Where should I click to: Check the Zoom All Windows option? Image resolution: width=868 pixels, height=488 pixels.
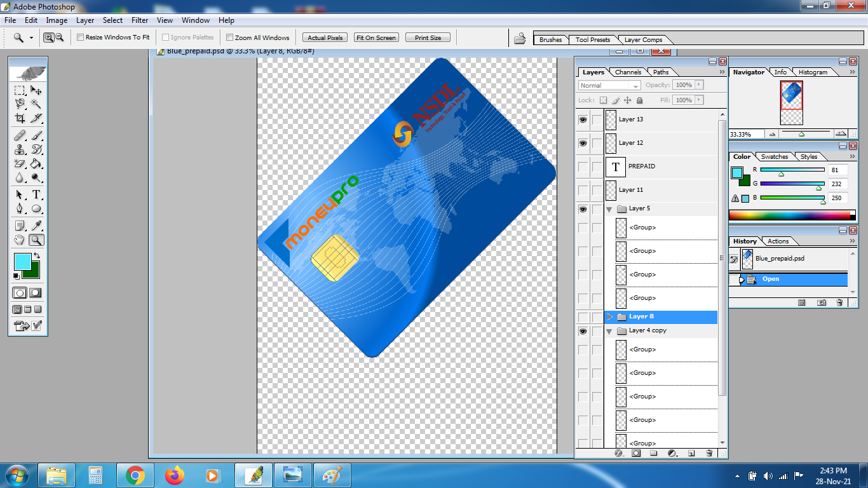230,37
